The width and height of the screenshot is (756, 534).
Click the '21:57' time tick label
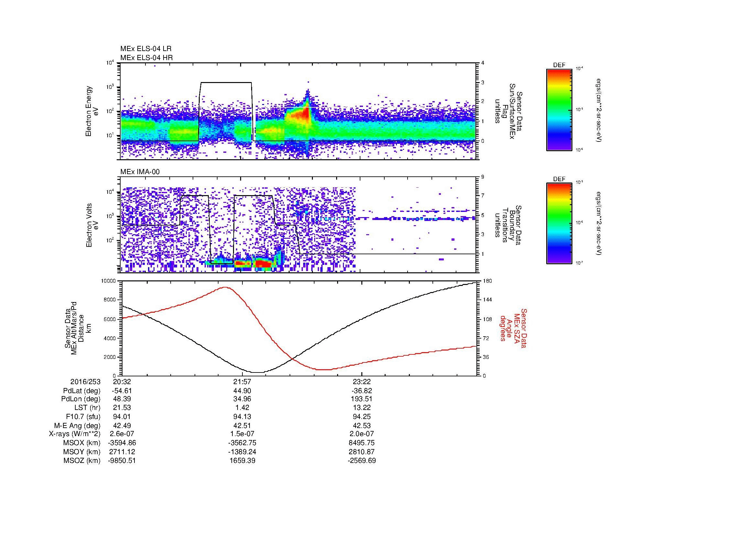[x=242, y=382]
